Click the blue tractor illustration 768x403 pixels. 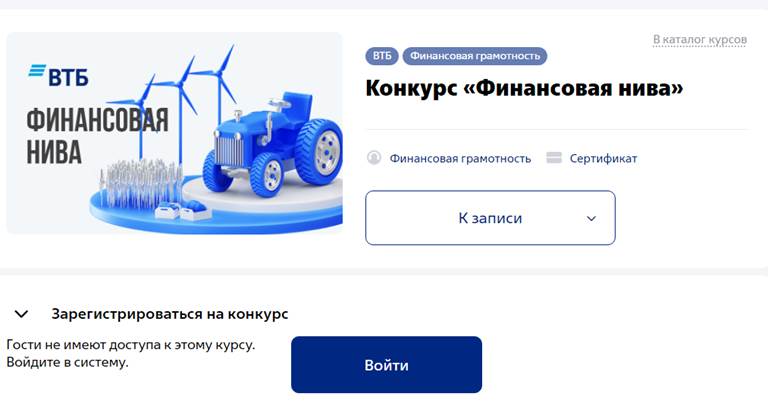[x=272, y=145]
